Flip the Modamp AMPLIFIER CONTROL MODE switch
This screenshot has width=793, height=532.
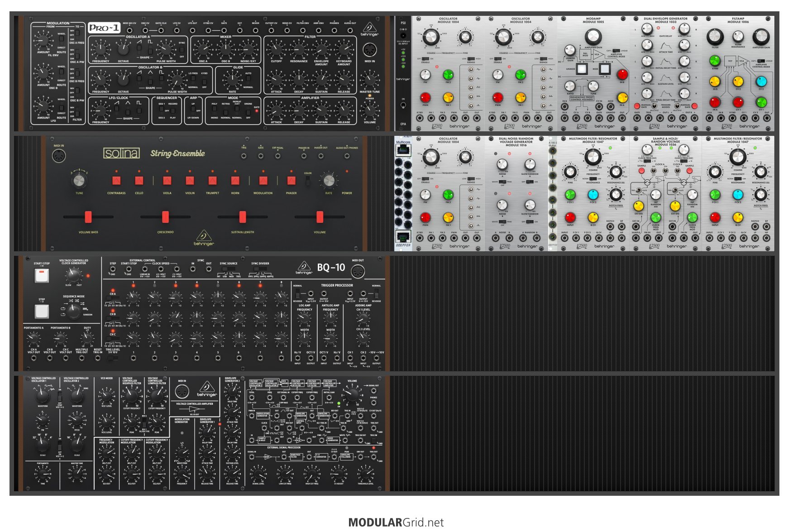point(616,51)
